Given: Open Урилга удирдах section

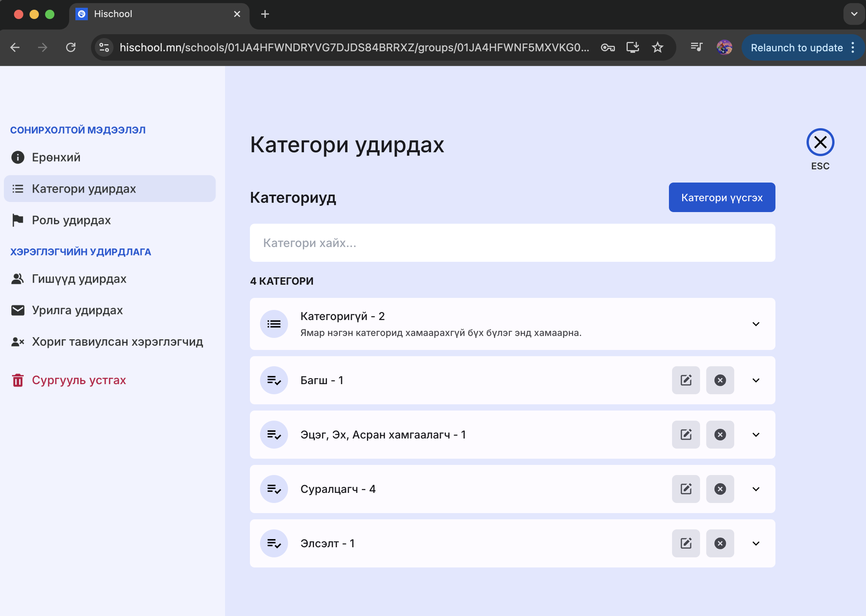Looking at the screenshot, I should click(77, 310).
